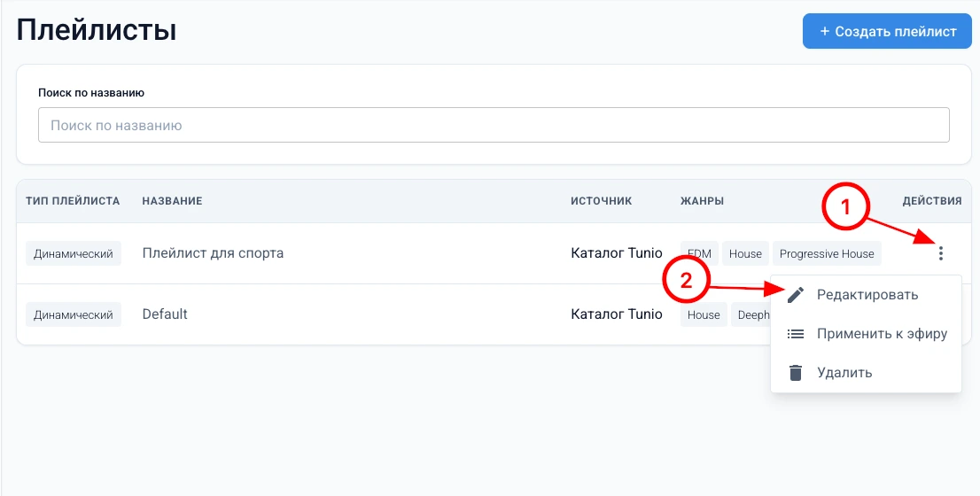This screenshot has width=980, height=496.
Task: Choose Применить к эфиру from the menu
Action: coord(882,334)
